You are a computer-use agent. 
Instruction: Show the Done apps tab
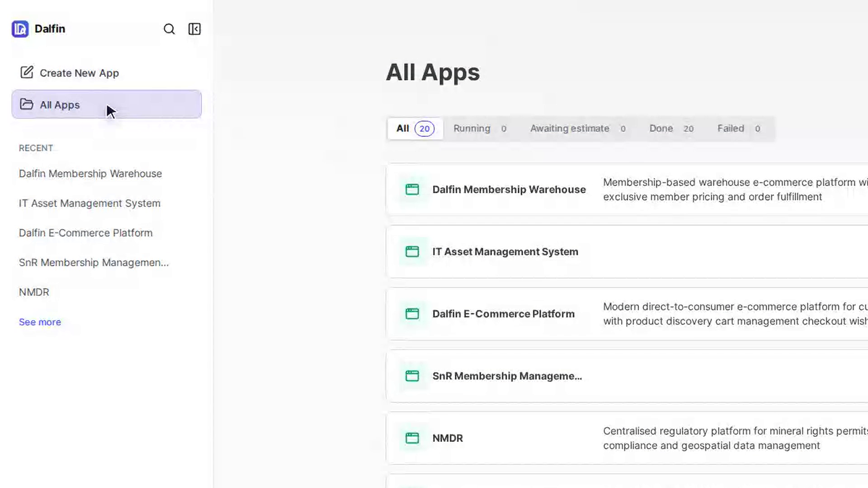pyautogui.click(x=671, y=128)
